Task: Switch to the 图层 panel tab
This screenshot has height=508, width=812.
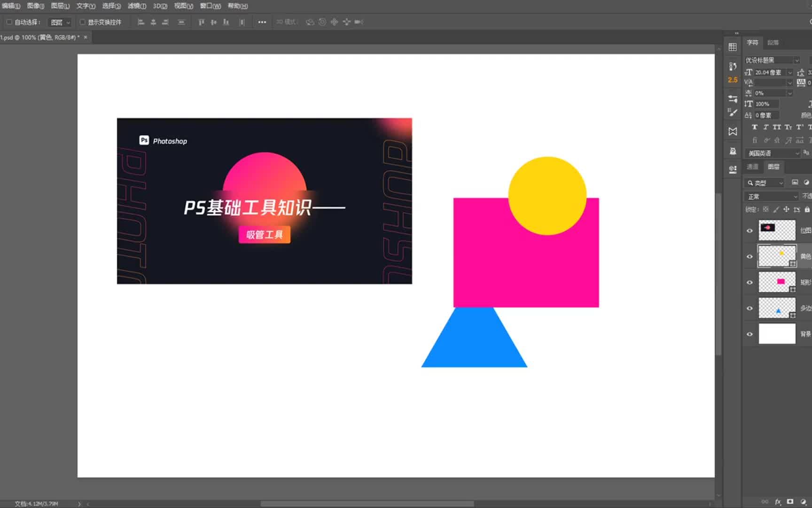Action: point(773,167)
